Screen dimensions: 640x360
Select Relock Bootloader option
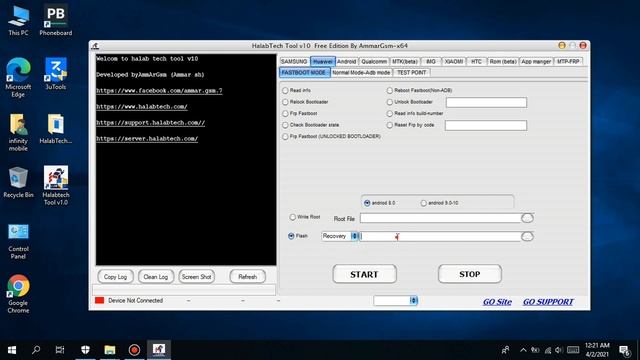click(285, 102)
